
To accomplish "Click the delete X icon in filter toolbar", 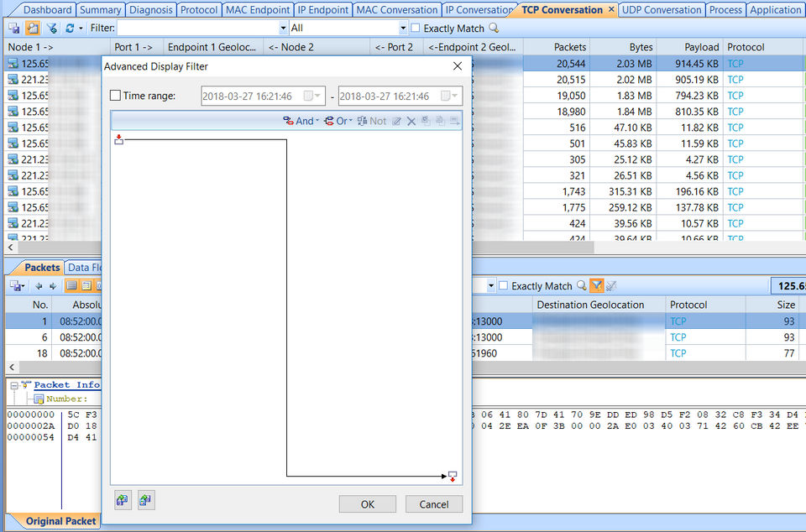I will click(411, 121).
